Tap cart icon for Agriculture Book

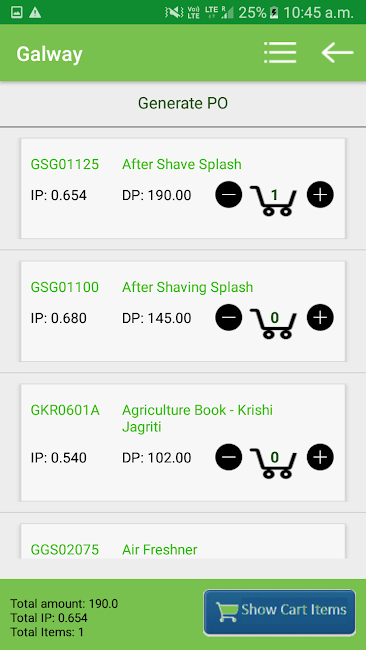tap(274, 463)
